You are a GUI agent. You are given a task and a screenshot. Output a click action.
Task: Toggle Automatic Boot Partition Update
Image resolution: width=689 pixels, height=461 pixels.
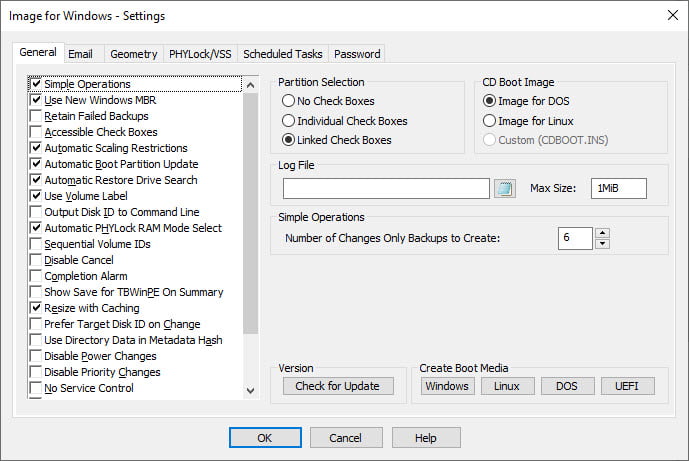click(36, 164)
